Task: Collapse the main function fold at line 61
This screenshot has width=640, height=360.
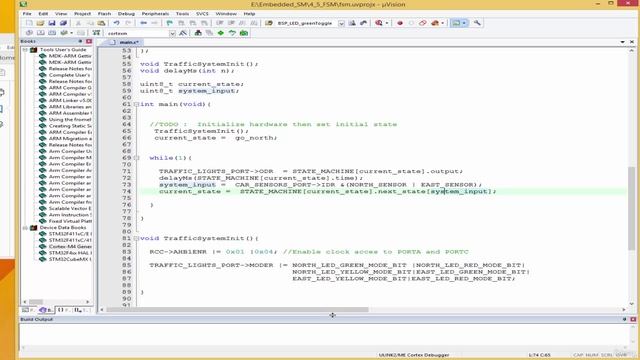Action: [x=136, y=104]
